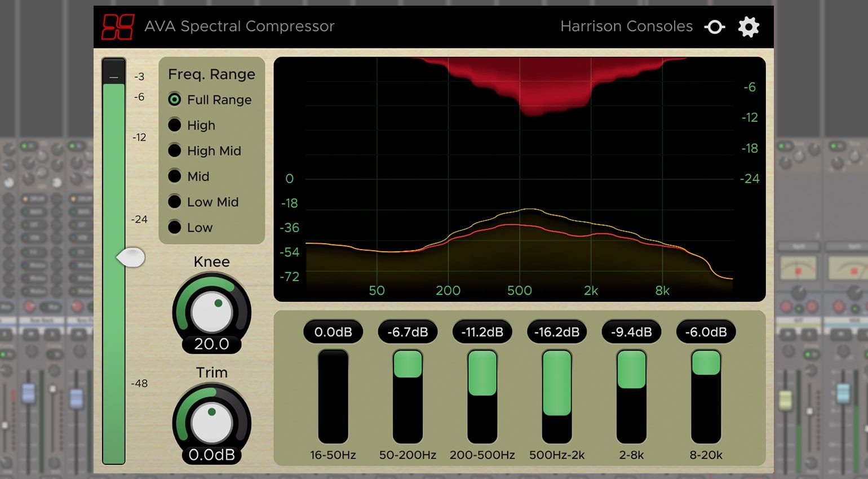Image resolution: width=868 pixels, height=479 pixels.
Task: Choose the High Mid frequency range
Action: [175, 150]
